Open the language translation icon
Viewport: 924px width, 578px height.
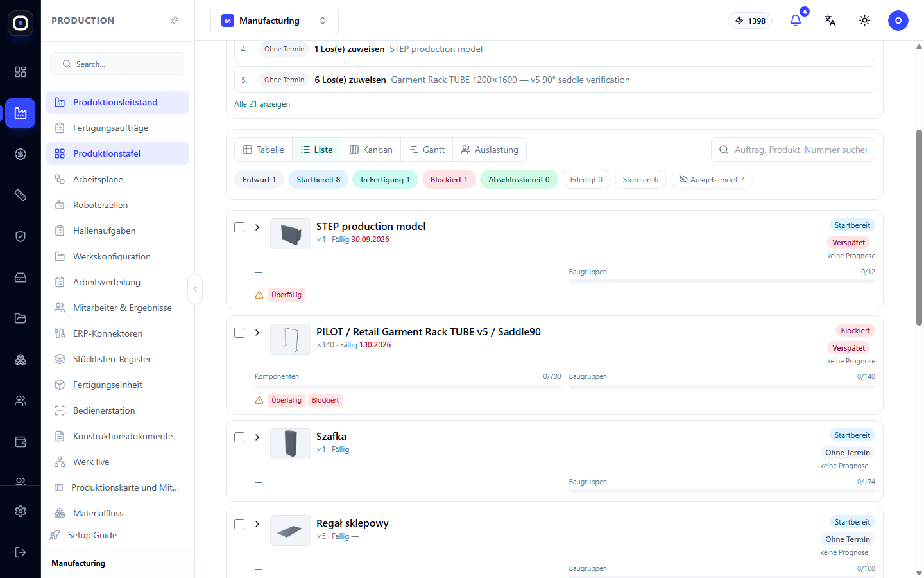830,21
